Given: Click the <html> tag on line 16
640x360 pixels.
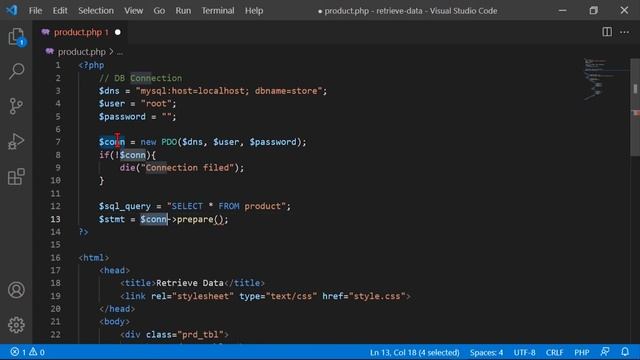Looking at the screenshot, I should [x=94, y=258].
